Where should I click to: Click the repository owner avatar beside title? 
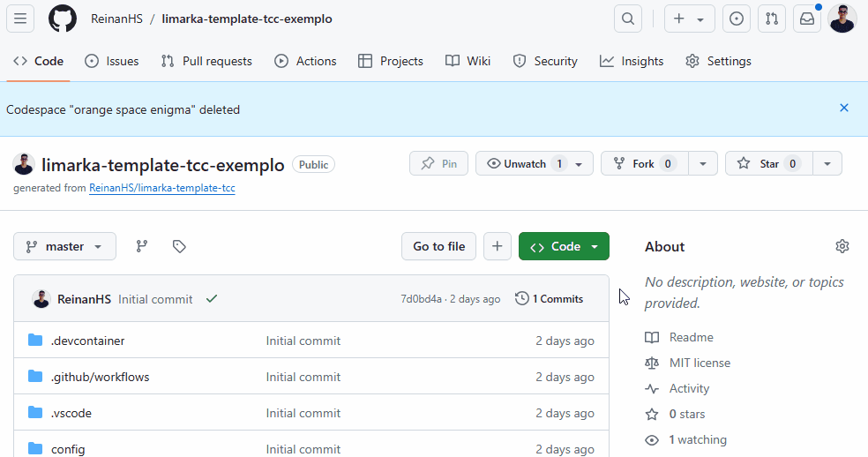point(24,164)
